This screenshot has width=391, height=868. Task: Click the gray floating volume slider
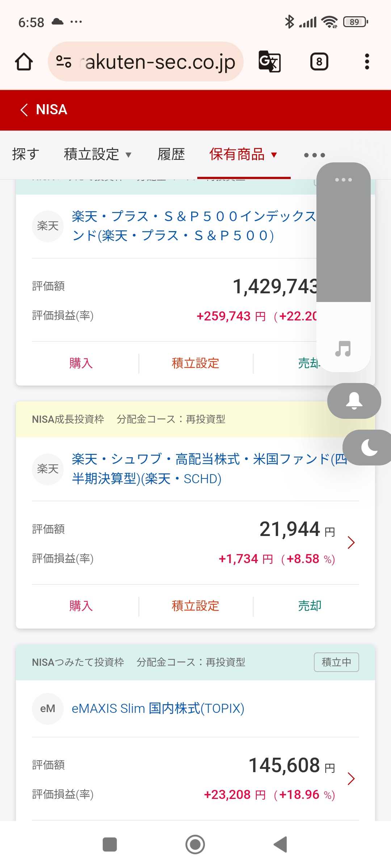click(x=343, y=239)
